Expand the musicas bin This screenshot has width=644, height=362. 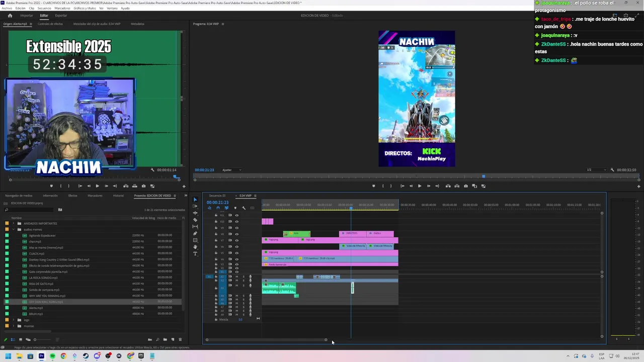[13, 326]
